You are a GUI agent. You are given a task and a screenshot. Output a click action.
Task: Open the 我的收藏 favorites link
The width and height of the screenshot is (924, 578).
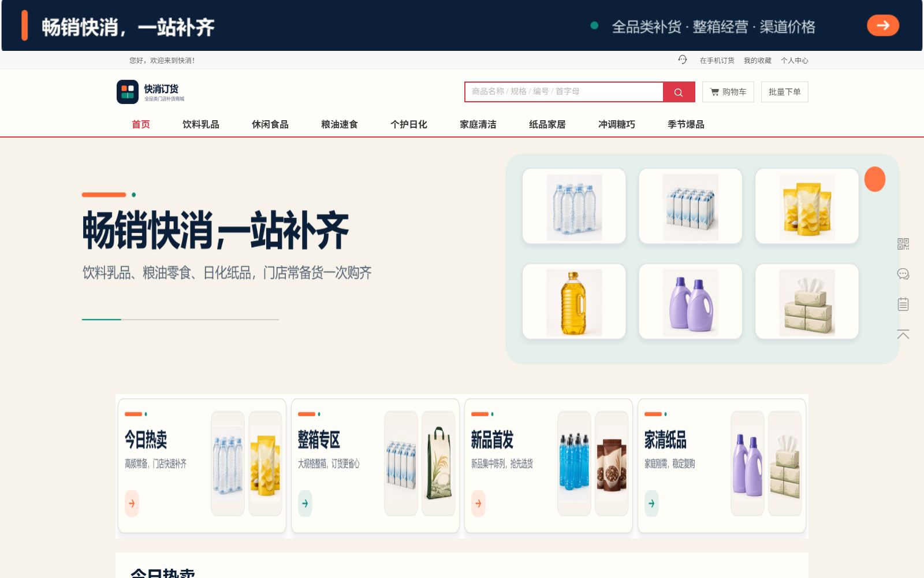point(758,60)
